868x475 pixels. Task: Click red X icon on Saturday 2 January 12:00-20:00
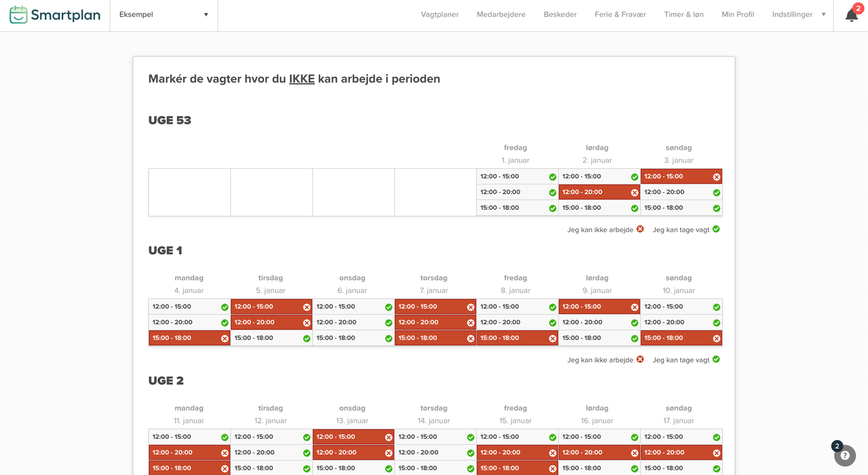tap(634, 192)
